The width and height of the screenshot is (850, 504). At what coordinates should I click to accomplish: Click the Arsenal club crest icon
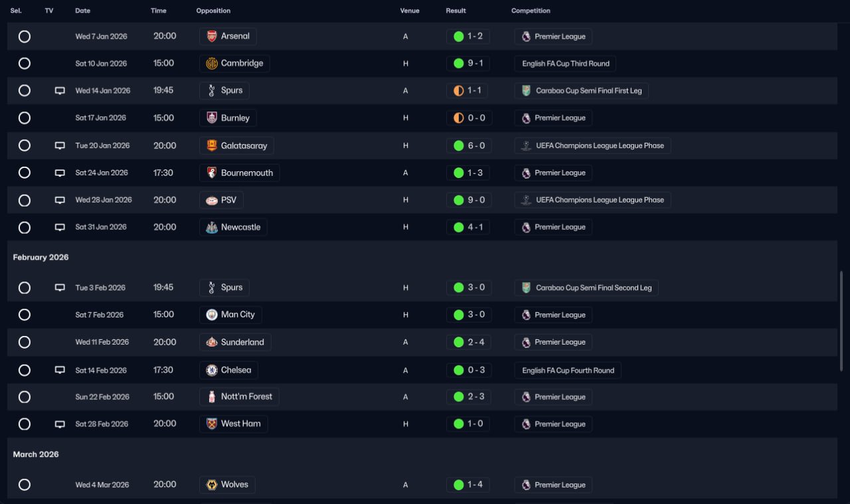211,37
